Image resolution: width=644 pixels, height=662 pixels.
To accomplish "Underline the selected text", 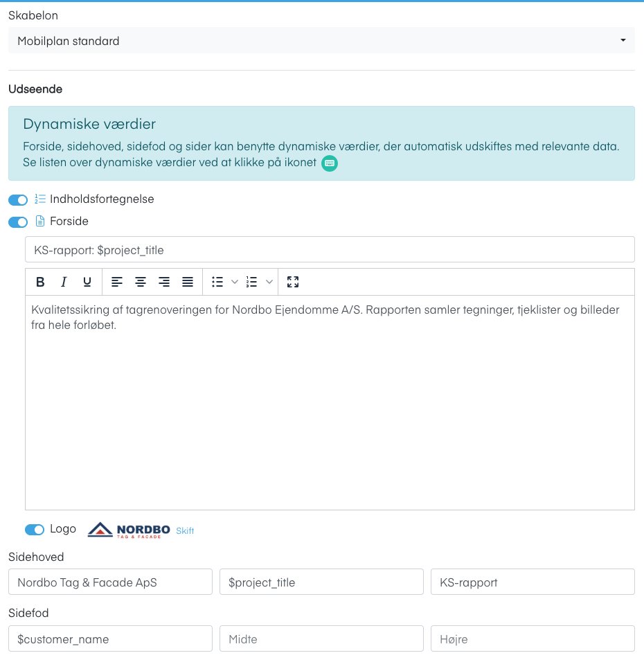I will pos(87,282).
